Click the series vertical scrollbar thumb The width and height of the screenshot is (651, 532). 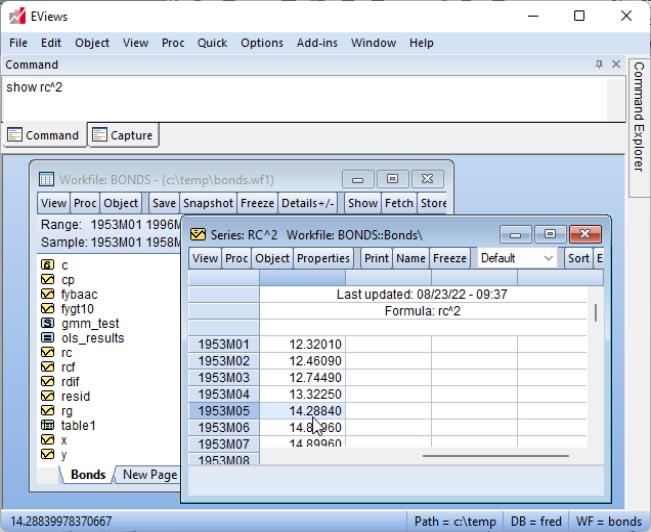coord(596,313)
